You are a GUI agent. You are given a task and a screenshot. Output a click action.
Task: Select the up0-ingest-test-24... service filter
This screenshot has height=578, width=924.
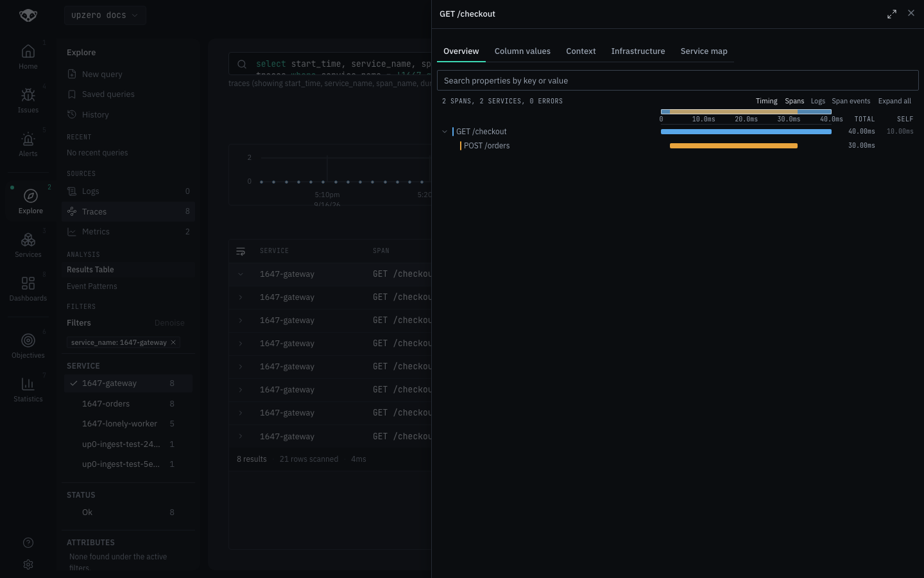(x=128, y=444)
